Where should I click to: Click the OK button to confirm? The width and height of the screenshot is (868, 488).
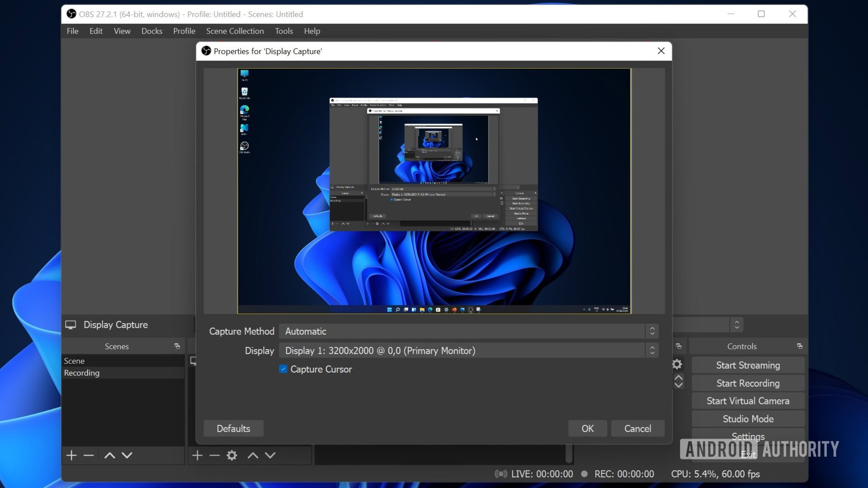(x=587, y=428)
